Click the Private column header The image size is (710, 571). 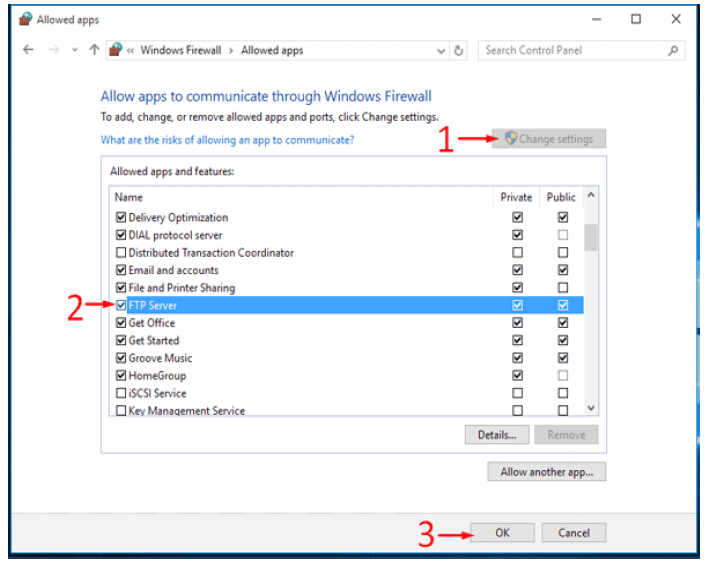[x=516, y=197]
